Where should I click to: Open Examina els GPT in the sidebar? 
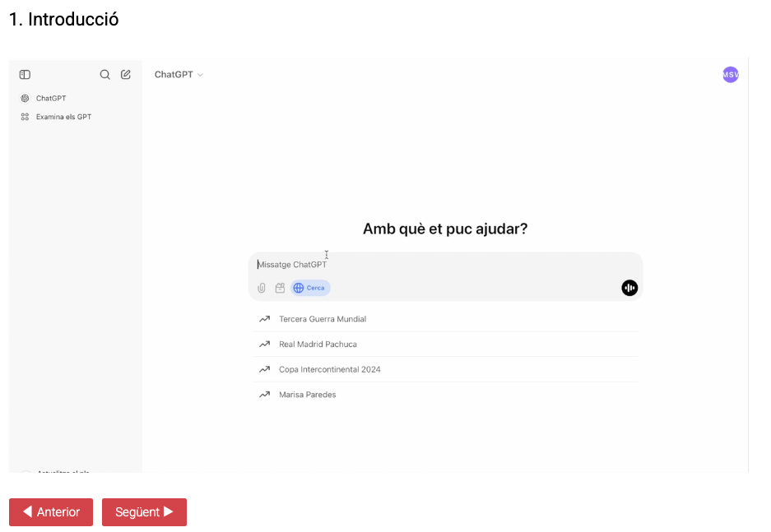(x=75, y=117)
